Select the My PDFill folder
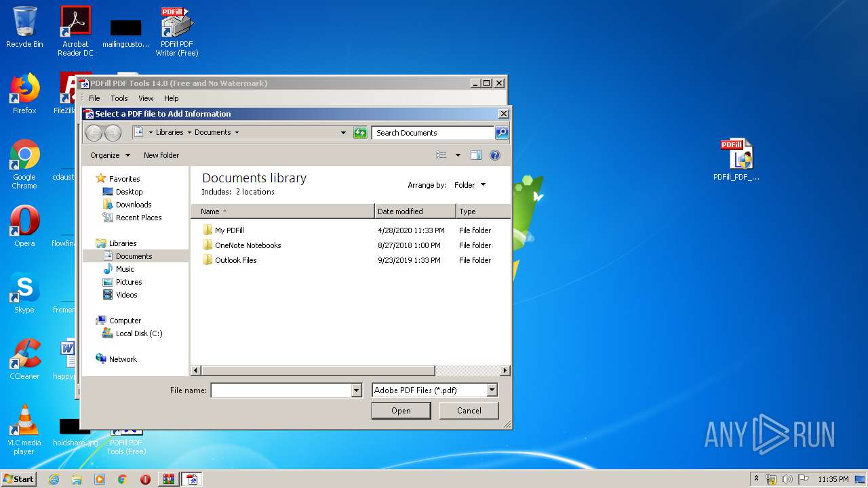The image size is (868, 488). (229, 230)
